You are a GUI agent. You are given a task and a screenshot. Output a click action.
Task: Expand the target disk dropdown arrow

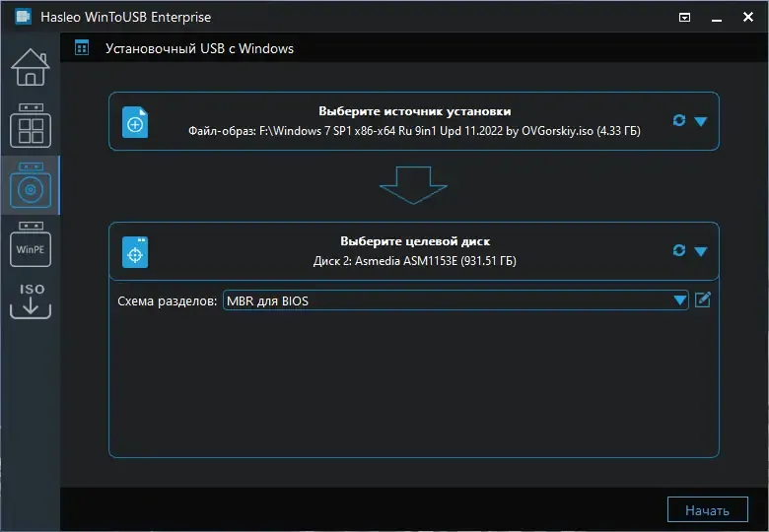[x=701, y=252]
